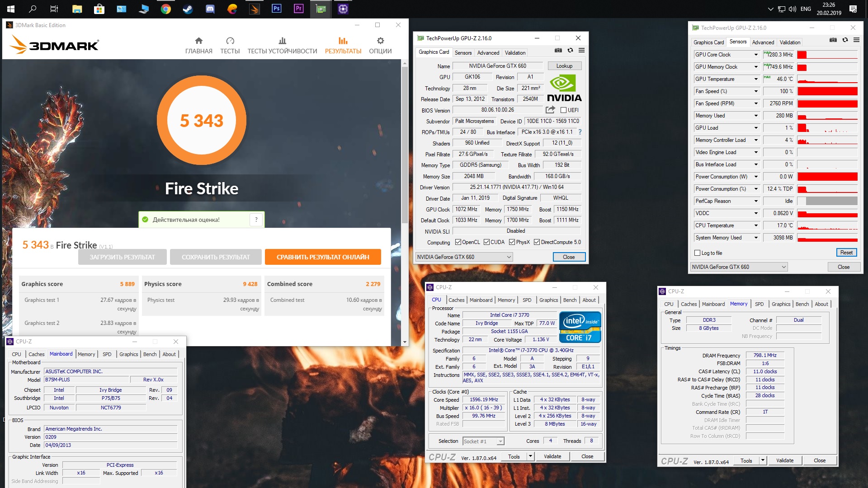This screenshot has width=868, height=488.
Task: Open Discord from the taskbar
Action: coord(210,9)
